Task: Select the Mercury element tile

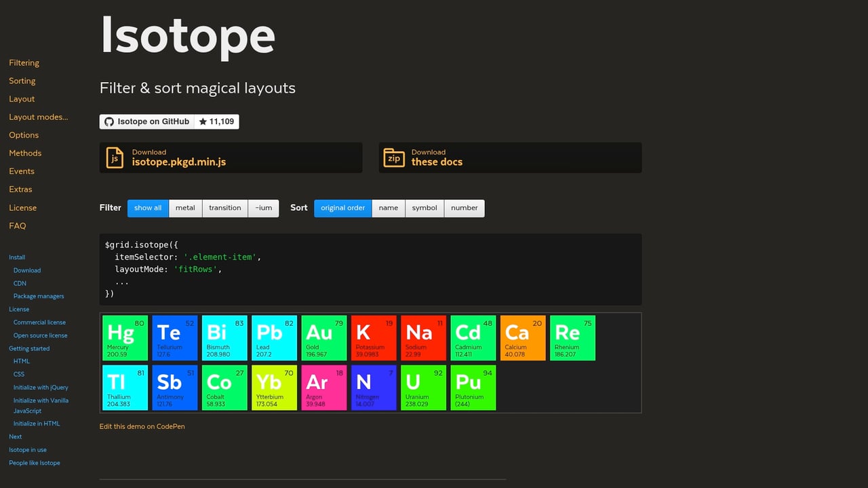Action: pyautogui.click(x=125, y=337)
